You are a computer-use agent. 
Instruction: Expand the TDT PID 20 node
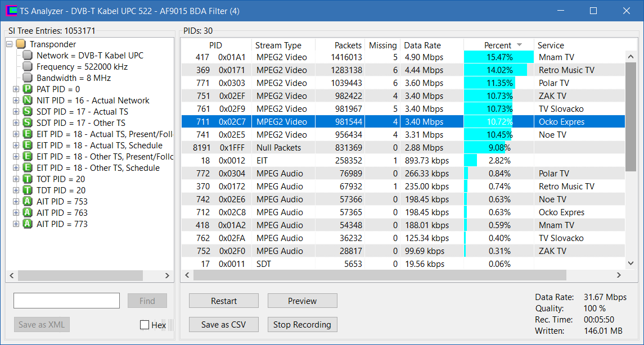16,190
